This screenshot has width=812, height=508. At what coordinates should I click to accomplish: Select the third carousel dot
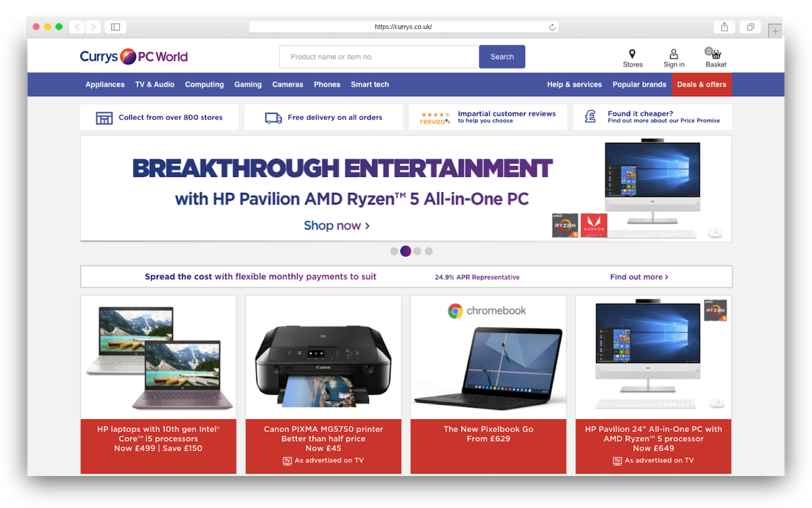click(x=418, y=251)
